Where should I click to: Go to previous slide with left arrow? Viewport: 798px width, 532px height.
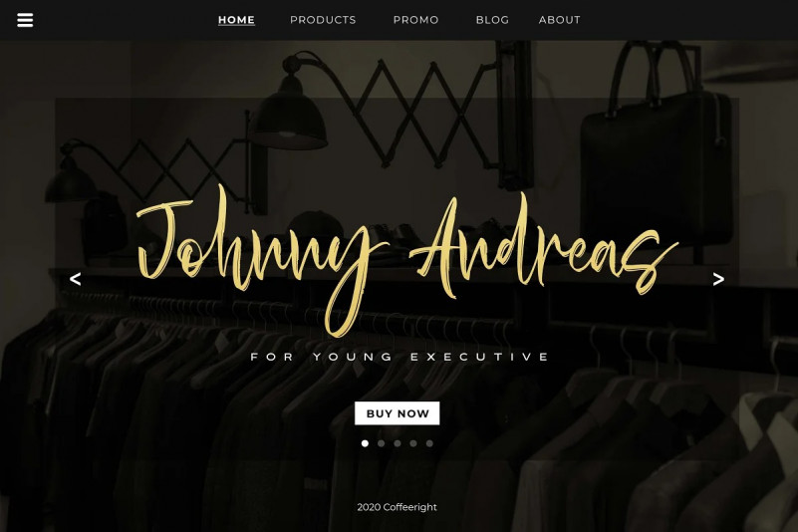coord(76,279)
